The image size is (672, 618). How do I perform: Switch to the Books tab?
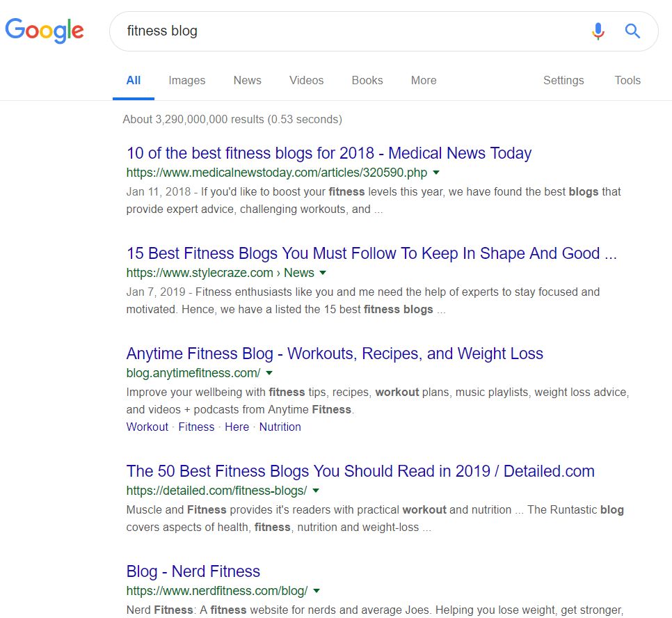coord(367,81)
